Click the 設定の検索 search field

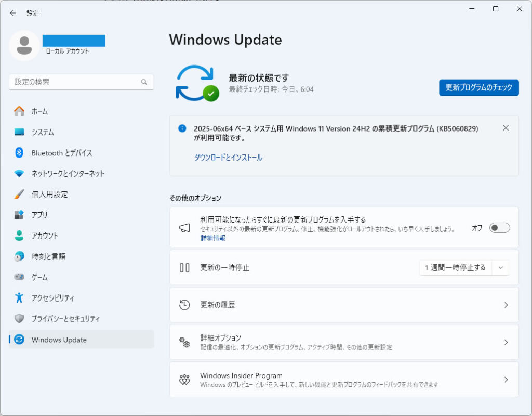(x=82, y=82)
